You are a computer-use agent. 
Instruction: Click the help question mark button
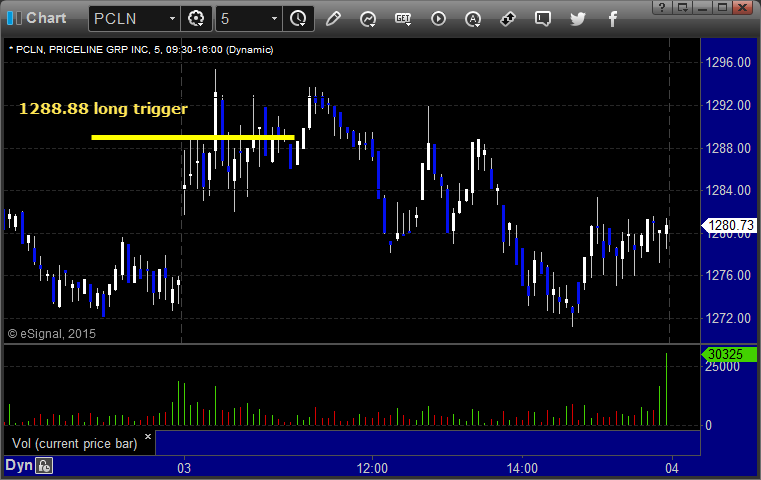point(662,7)
